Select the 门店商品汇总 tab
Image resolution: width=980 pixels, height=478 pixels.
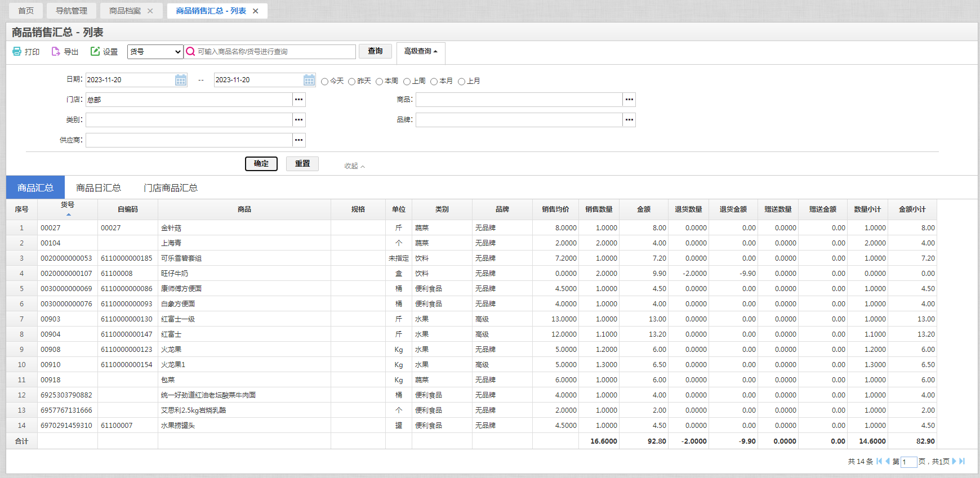pyautogui.click(x=171, y=187)
